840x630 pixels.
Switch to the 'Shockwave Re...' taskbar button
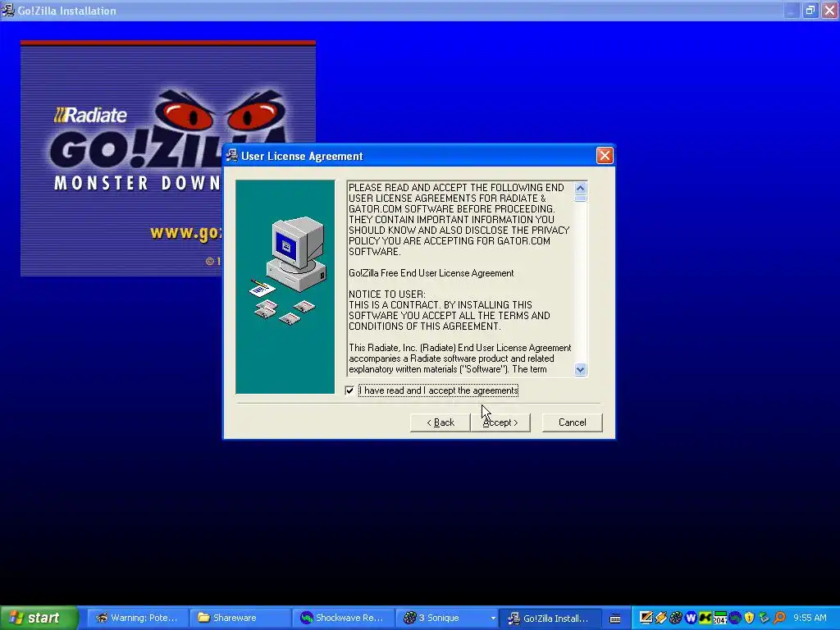click(x=344, y=618)
